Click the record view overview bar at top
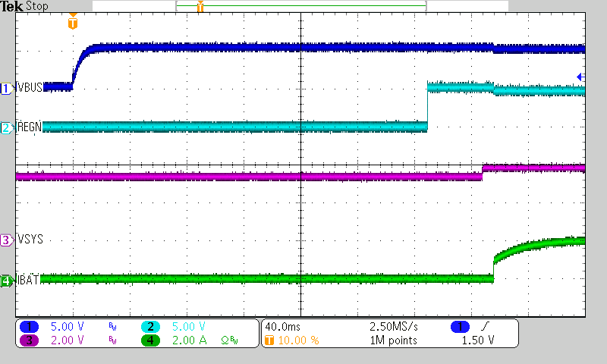Screen dimensions: 607x364 point(300,7)
